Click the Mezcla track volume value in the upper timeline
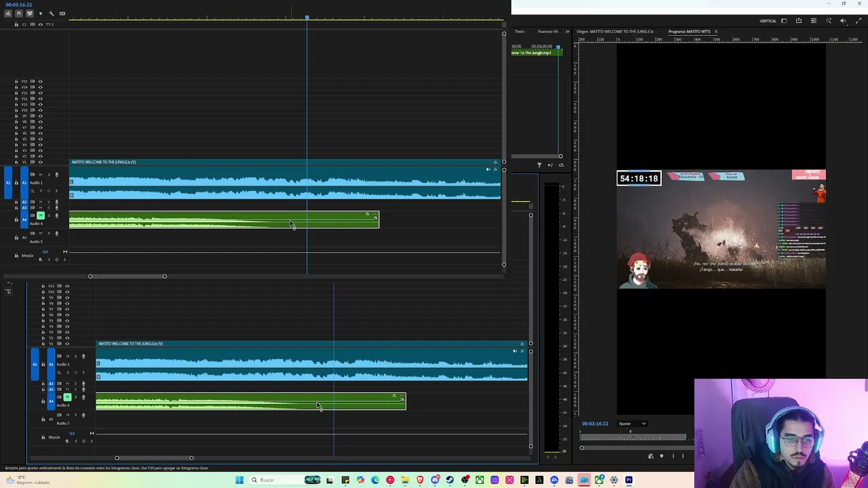868x488 pixels. point(45,251)
